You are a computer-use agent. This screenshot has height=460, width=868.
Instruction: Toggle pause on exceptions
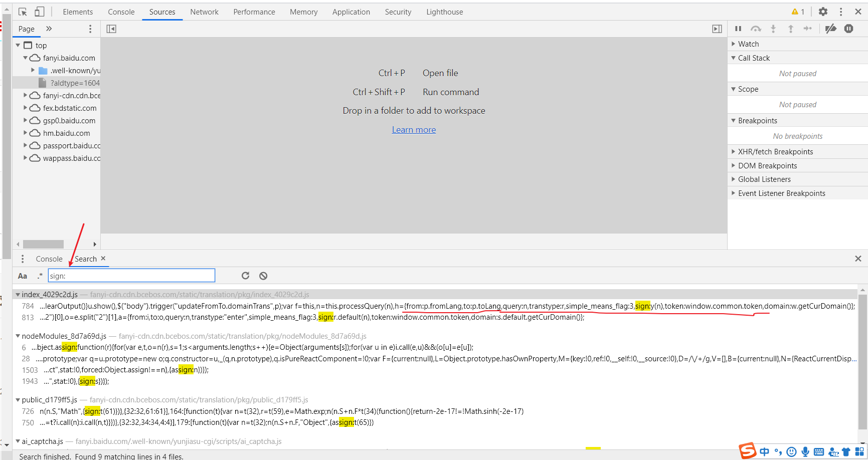(x=848, y=29)
